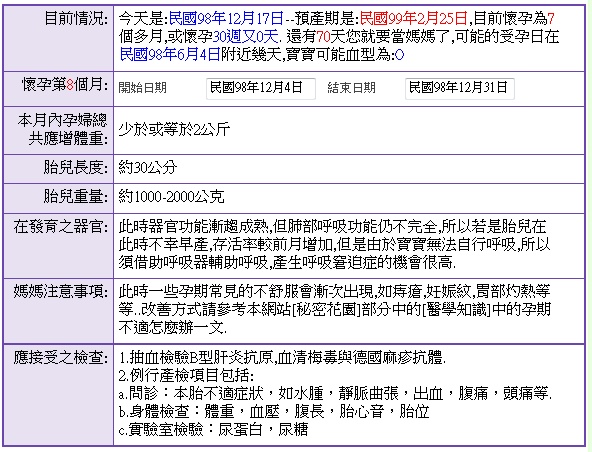The image size is (592, 452).
Task: Click the 本月內孕婦總共應增體重 label
Action: pyautogui.click(x=63, y=130)
